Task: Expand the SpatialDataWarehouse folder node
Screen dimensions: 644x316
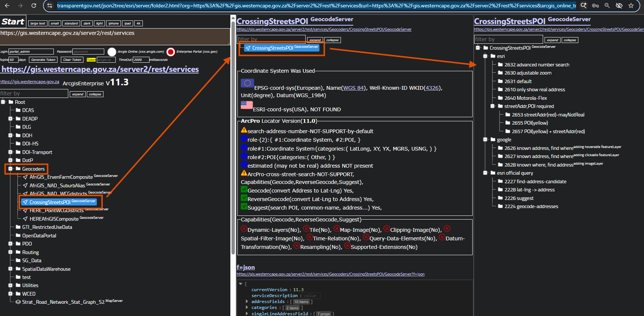Action: [x=10, y=269]
